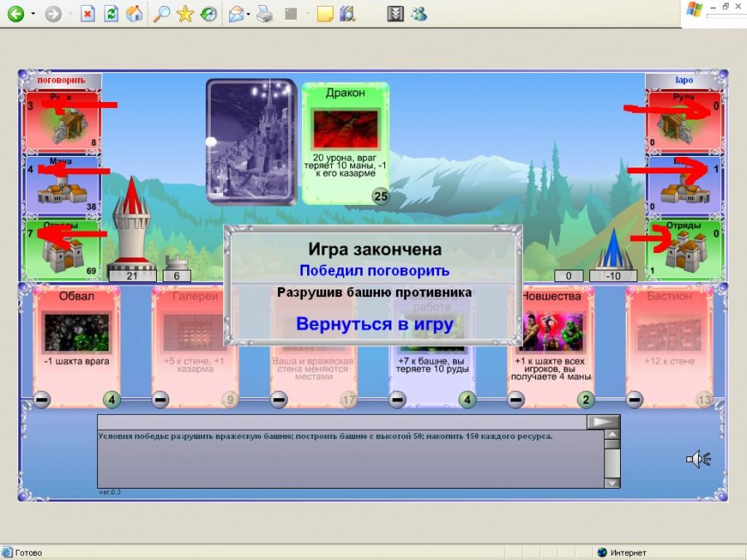Select the Новшества card
This screenshot has width=747, height=560.
coord(550,340)
